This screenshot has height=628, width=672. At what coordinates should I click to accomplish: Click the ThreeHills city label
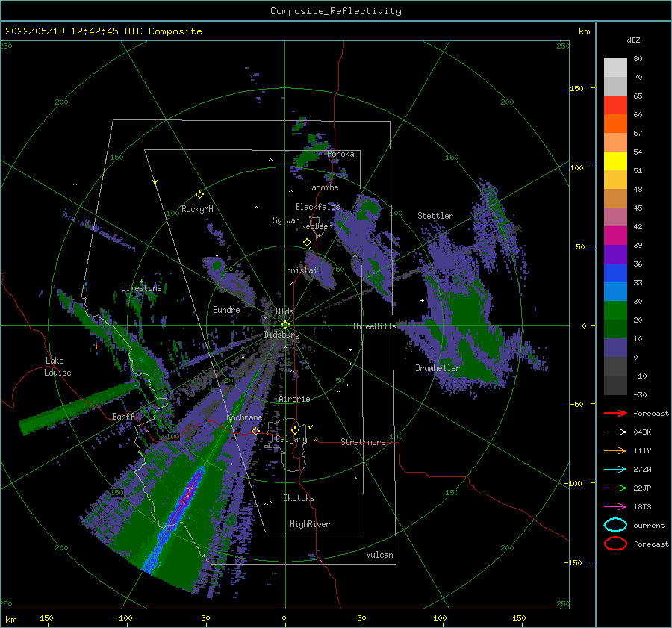click(374, 326)
